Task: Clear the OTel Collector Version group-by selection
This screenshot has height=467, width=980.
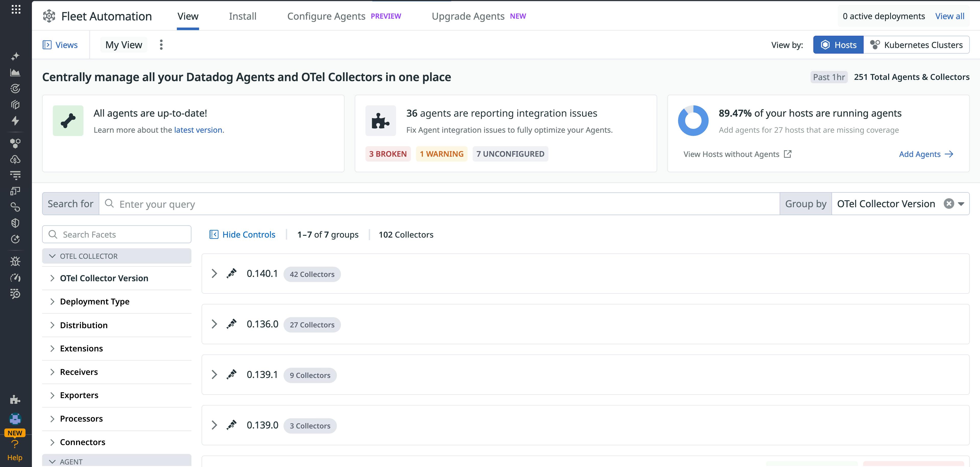Action: click(949, 204)
